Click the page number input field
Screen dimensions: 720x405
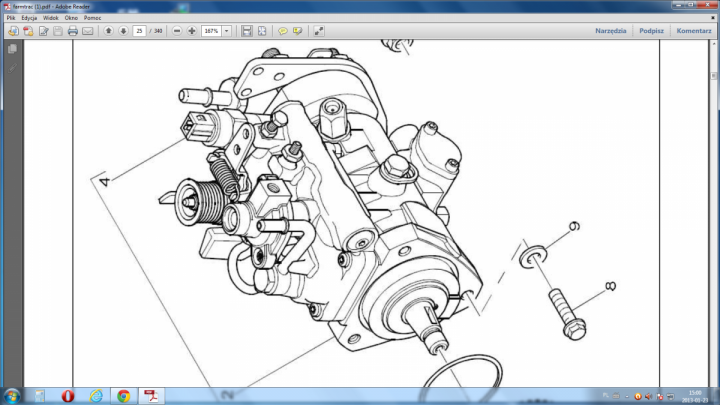click(137, 31)
